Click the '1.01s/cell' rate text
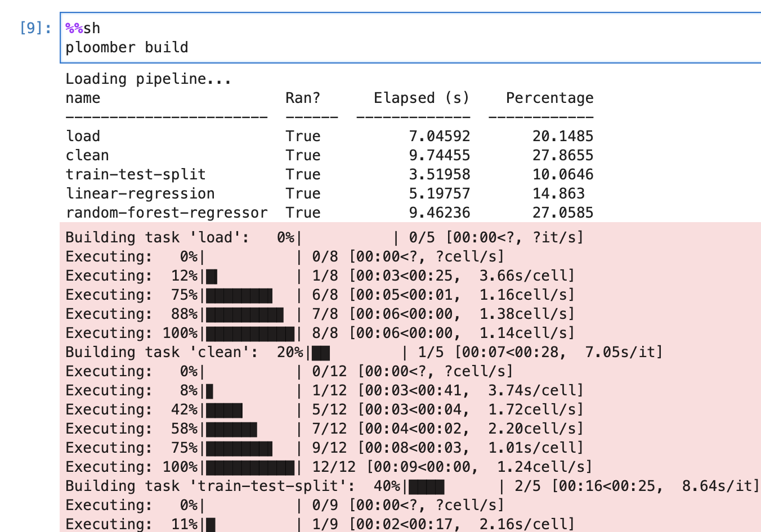Image resolution: width=761 pixels, height=532 pixels. pos(532,448)
